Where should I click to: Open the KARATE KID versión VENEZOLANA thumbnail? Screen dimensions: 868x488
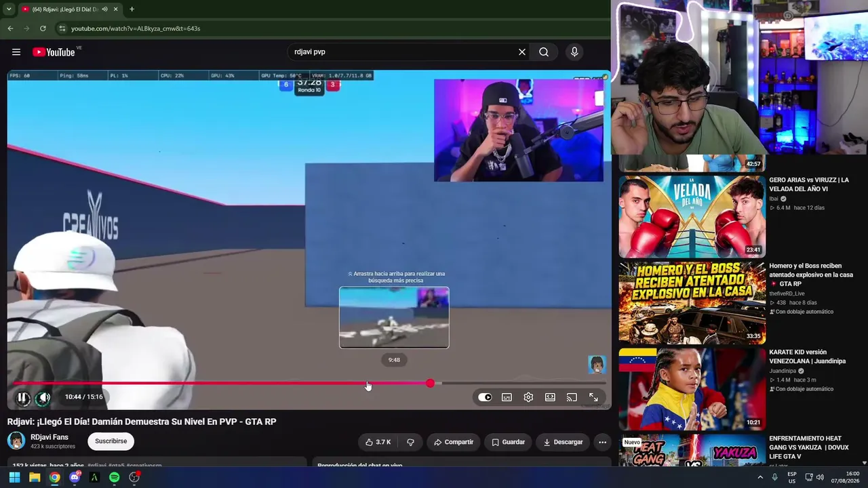(692, 389)
